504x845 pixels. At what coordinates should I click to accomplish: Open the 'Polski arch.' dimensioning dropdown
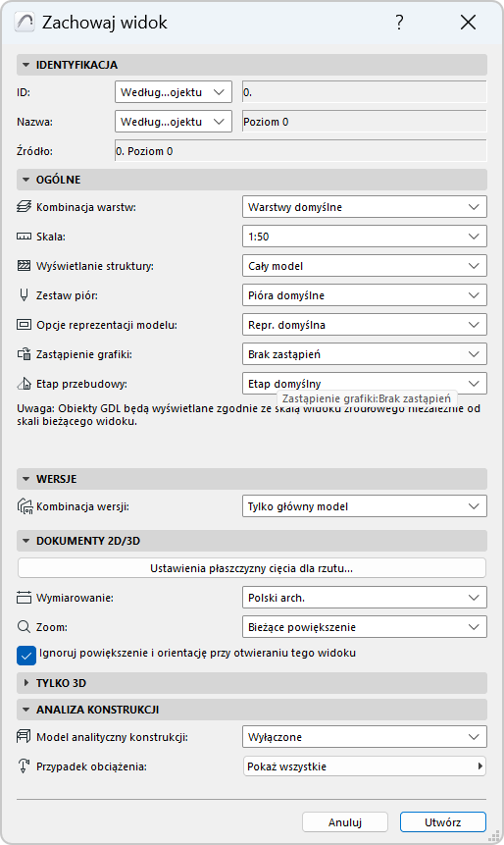(365, 597)
